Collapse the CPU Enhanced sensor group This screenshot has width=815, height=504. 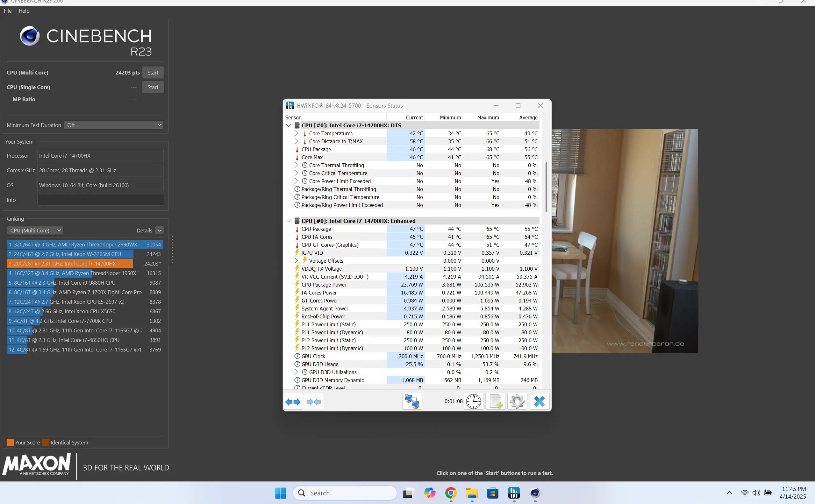289,221
